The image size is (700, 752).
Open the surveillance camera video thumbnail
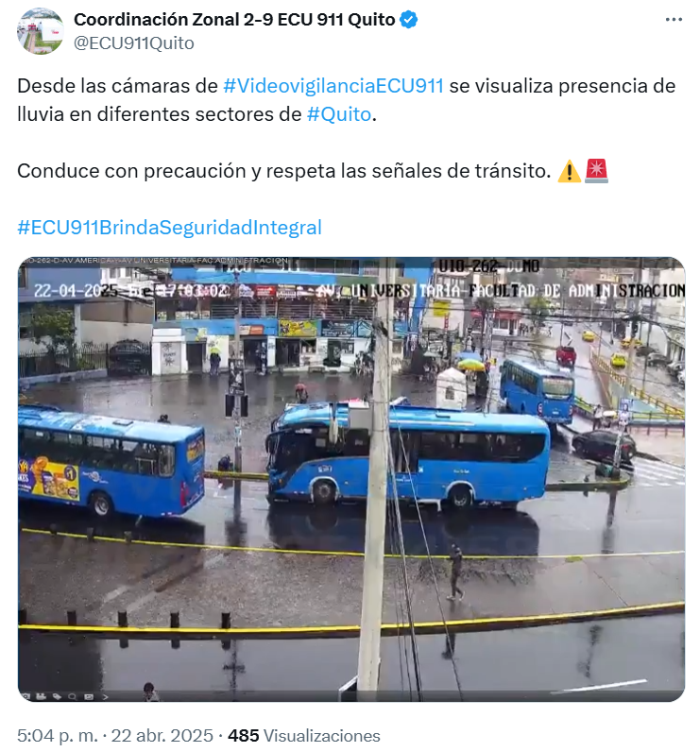coord(351,479)
